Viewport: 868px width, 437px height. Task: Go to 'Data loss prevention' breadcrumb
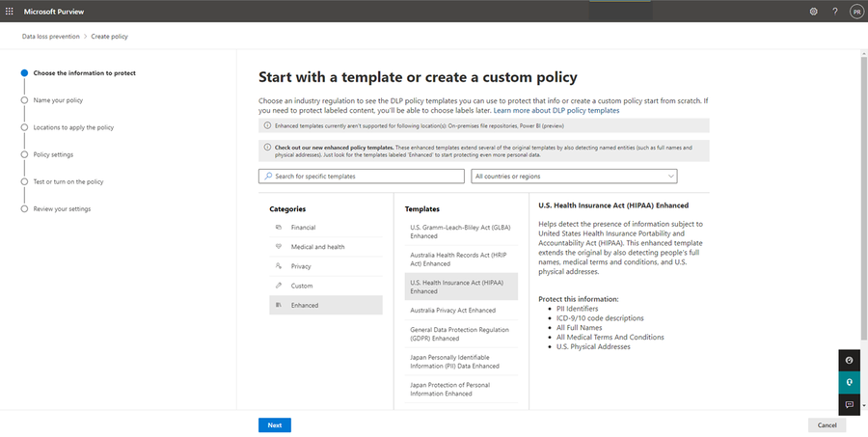coord(51,37)
